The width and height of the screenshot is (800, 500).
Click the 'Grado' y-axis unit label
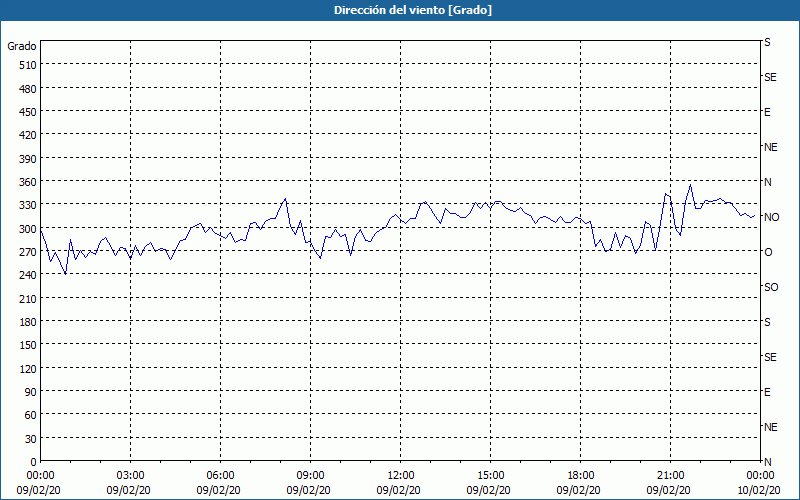(x=22, y=46)
